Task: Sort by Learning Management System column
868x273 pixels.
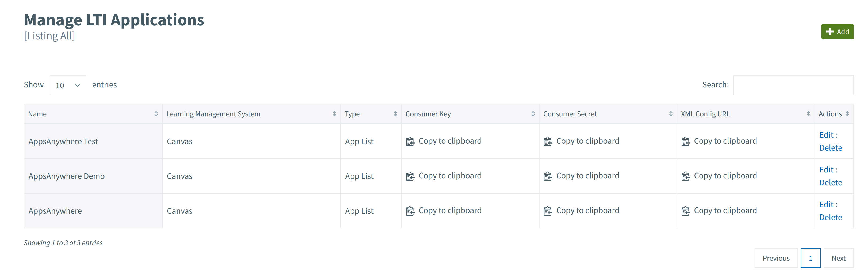Action: 251,114
